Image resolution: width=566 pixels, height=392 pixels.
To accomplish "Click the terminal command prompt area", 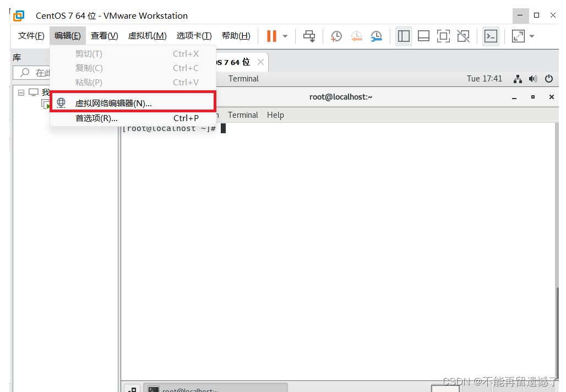I will click(x=339, y=251).
